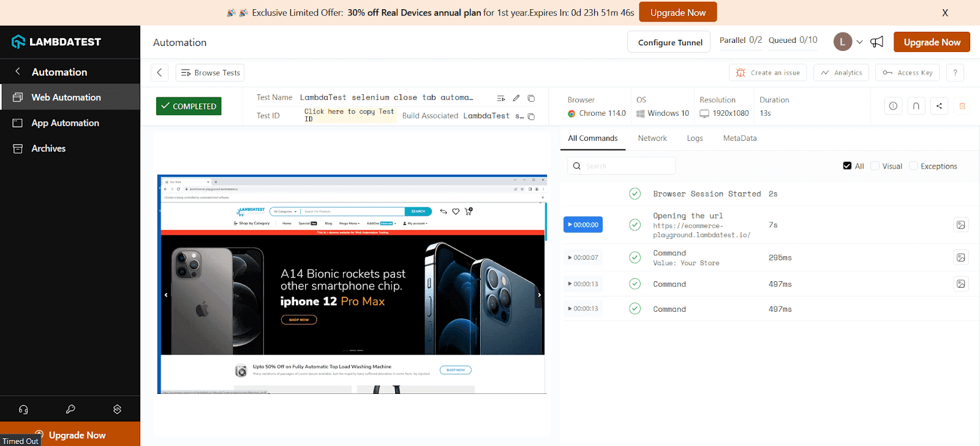Screen dimensions: 980x446
Task: Select Web Automation in the sidebar
Action: 70,97
